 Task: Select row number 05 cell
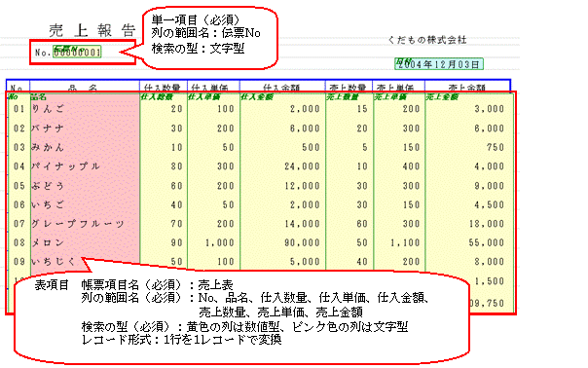coord(19,186)
